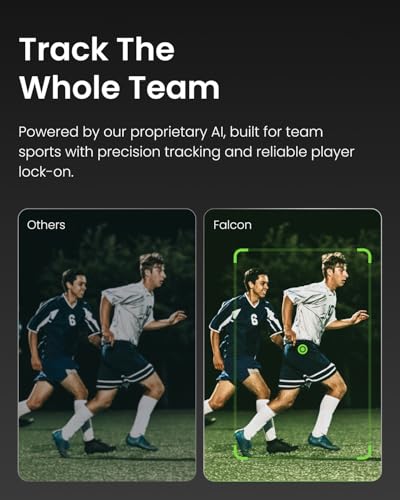The height and width of the screenshot is (500, 400).
Task: Click the green tracking target circle icon
Action: coord(303,349)
